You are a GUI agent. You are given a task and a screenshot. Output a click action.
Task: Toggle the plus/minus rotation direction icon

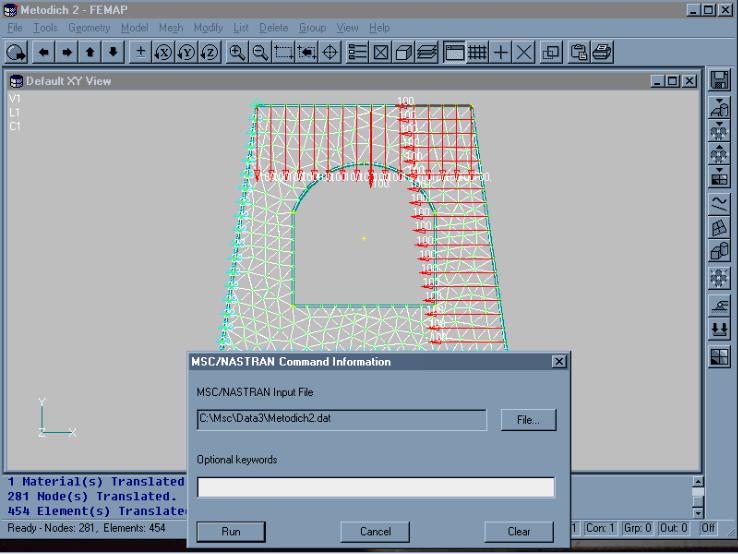(140, 52)
